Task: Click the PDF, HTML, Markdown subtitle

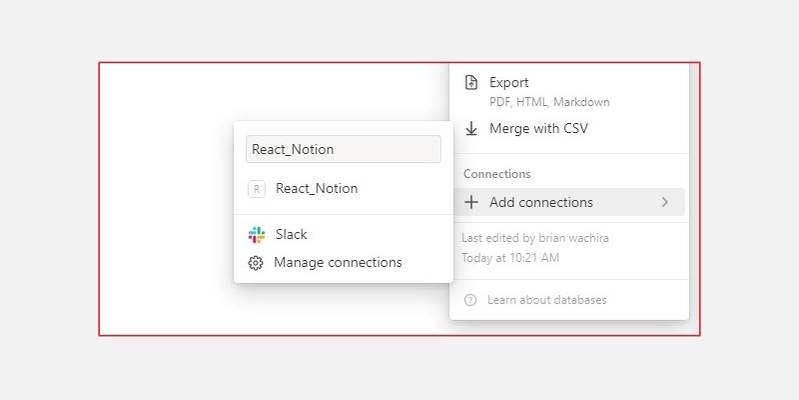Action: point(549,102)
